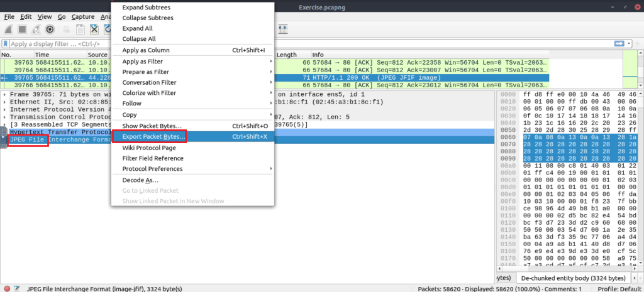Click the start capture shark fin icon

tap(8, 30)
